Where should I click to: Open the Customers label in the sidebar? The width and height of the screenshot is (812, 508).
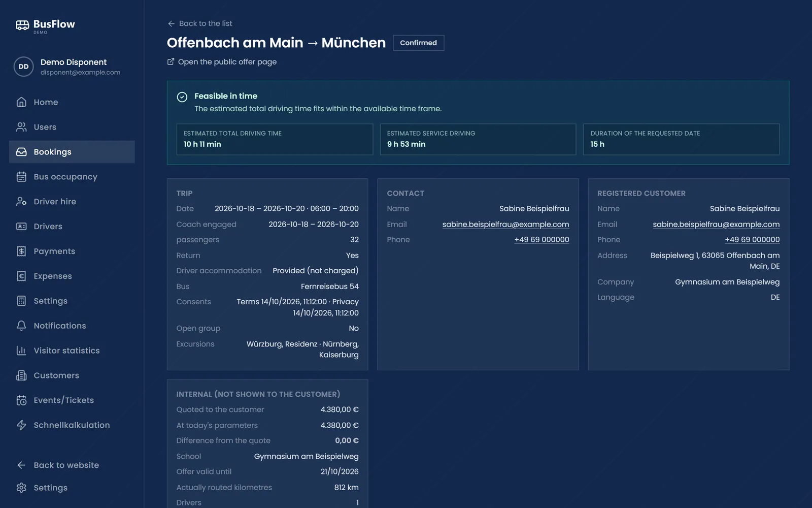(56, 375)
